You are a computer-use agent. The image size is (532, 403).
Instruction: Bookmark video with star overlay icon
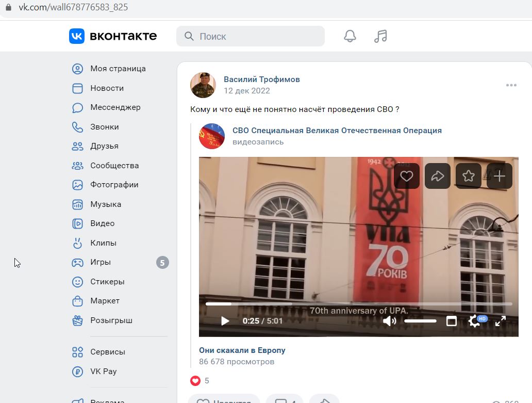click(x=469, y=176)
